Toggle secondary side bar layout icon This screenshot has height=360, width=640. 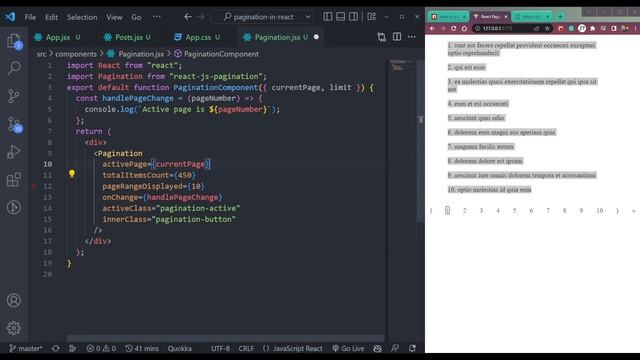[x=353, y=17]
